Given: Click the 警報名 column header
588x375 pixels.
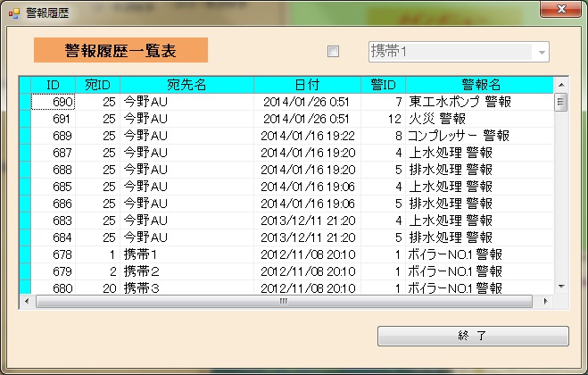Looking at the screenshot, I should tap(480, 85).
